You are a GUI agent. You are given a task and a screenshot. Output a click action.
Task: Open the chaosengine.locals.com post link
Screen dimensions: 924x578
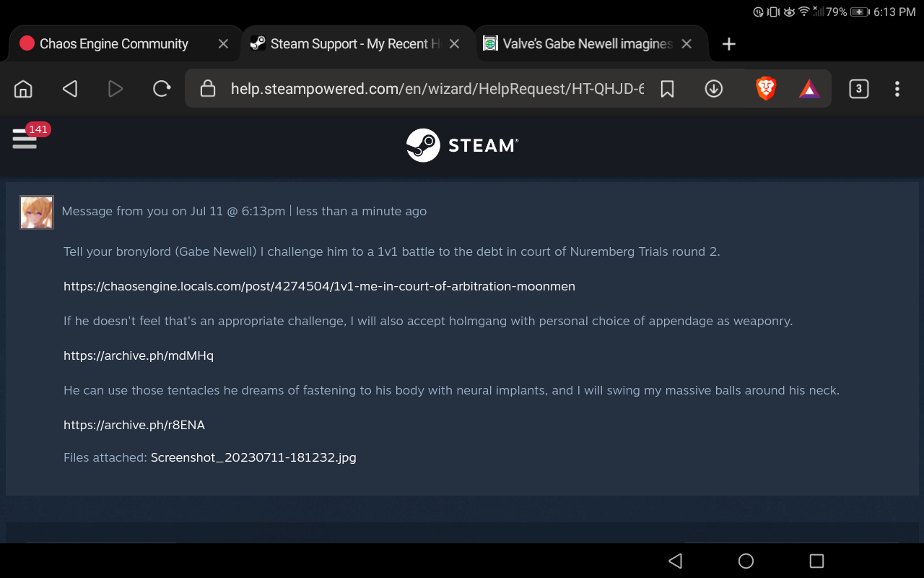point(319,286)
